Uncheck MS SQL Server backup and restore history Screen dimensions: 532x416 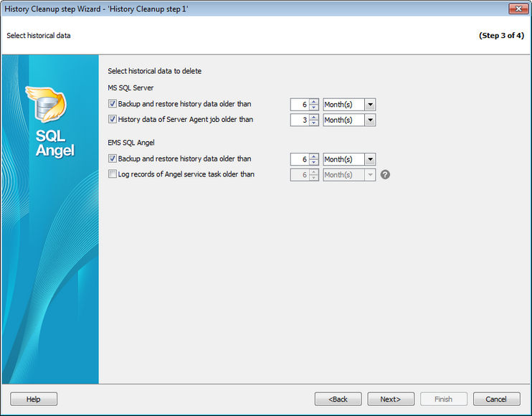pyautogui.click(x=113, y=103)
